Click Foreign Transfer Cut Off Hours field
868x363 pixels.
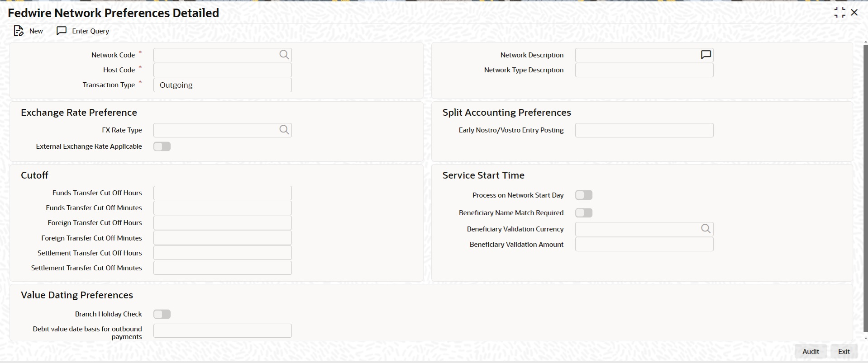coord(223,223)
